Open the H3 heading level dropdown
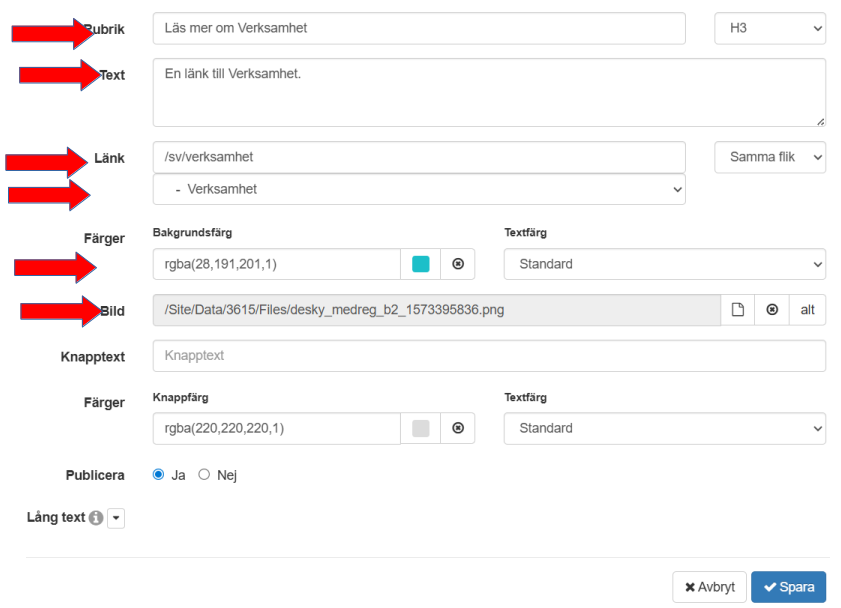 point(770,28)
